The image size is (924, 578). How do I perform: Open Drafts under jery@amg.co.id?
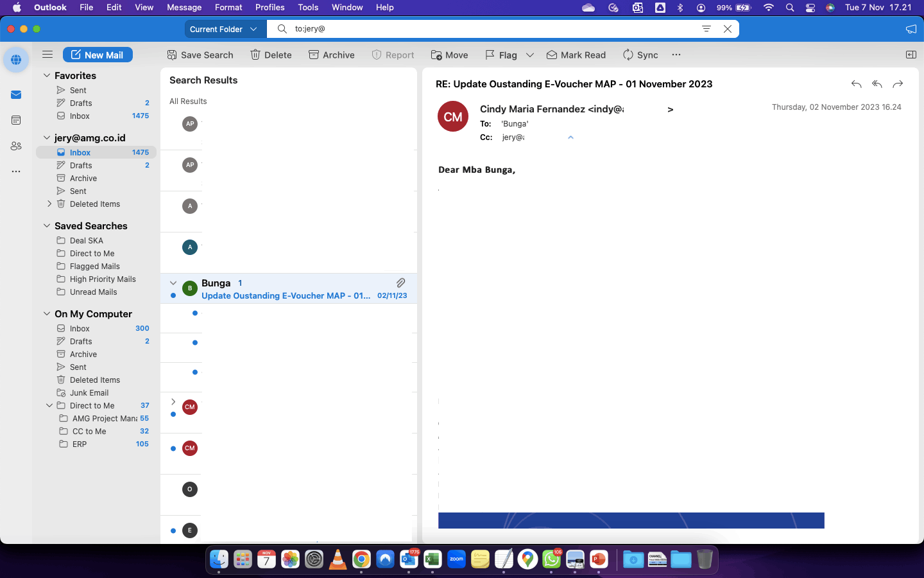[x=96, y=165]
